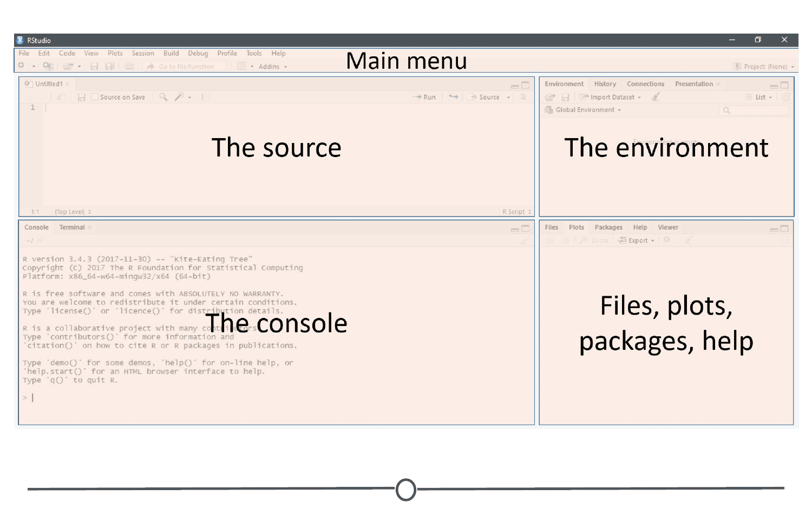The image size is (812, 508).
Task: Click the Find/Replace magnifier icon
Action: tap(163, 97)
